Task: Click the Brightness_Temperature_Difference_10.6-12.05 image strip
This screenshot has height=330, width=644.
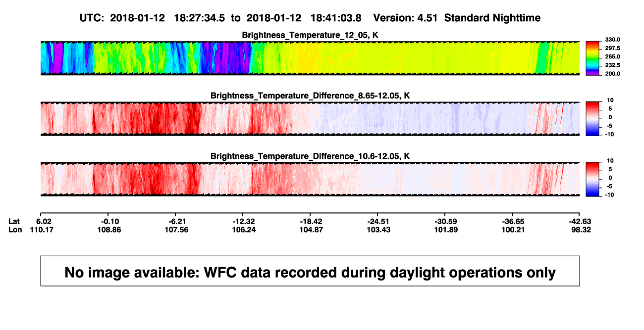Action: pos(310,179)
